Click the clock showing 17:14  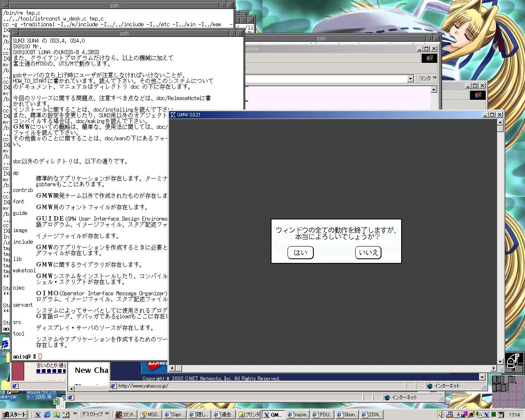pos(514,415)
